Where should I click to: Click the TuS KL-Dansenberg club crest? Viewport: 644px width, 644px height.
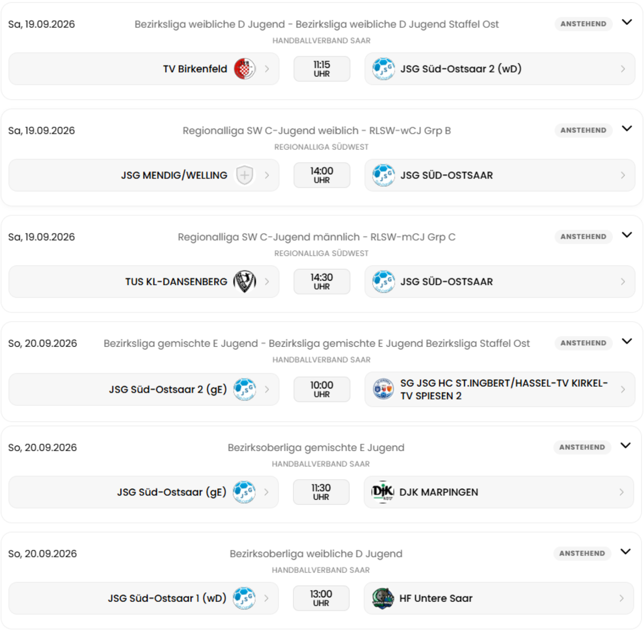pyautogui.click(x=245, y=282)
